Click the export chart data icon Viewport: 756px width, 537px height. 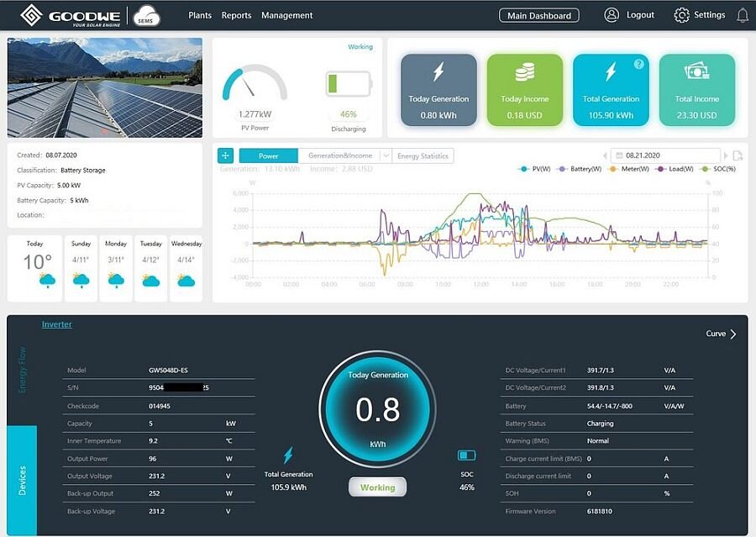coord(738,155)
